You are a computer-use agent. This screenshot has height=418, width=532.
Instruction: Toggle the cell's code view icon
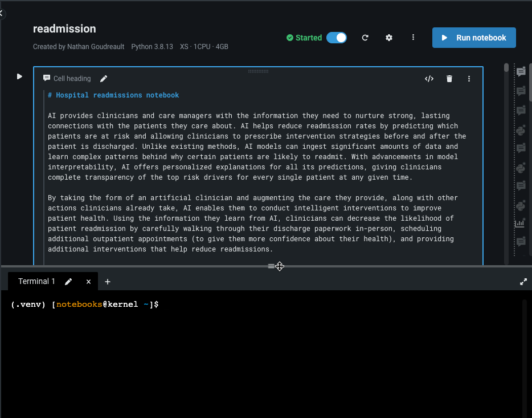[429, 79]
